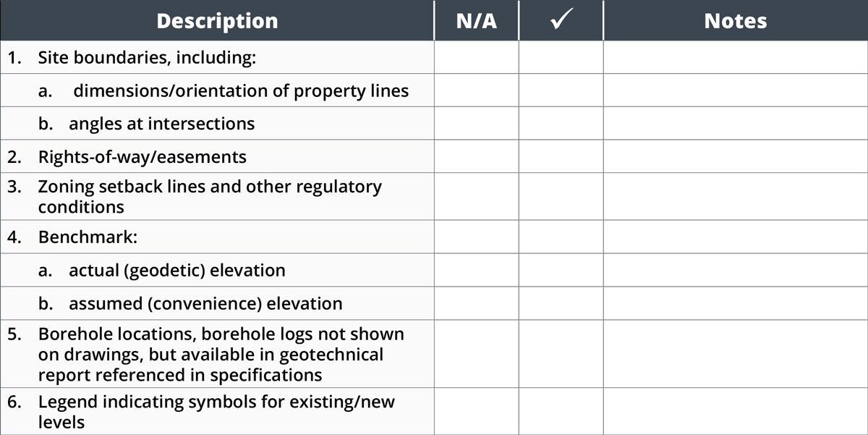
Task: Tick the check cell for Borehole locations row
Action: point(561,355)
